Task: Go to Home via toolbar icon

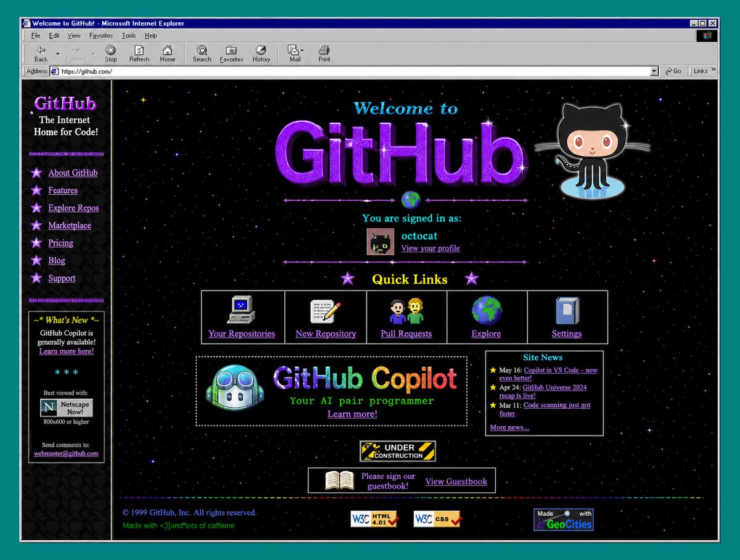Action: (168, 50)
